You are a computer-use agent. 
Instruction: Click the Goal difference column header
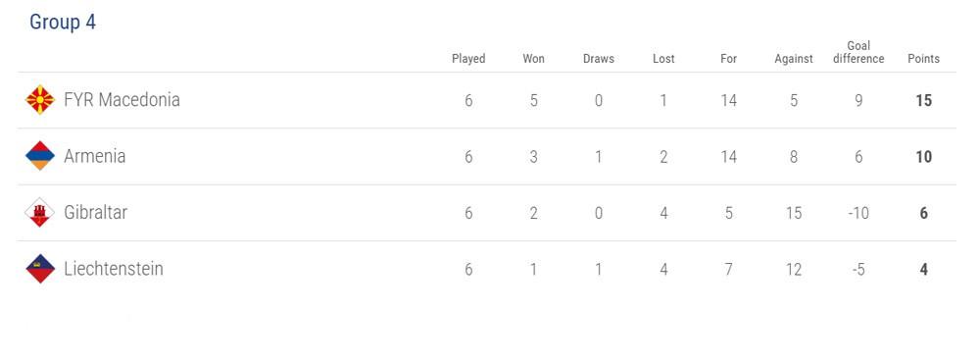(858, 53)
